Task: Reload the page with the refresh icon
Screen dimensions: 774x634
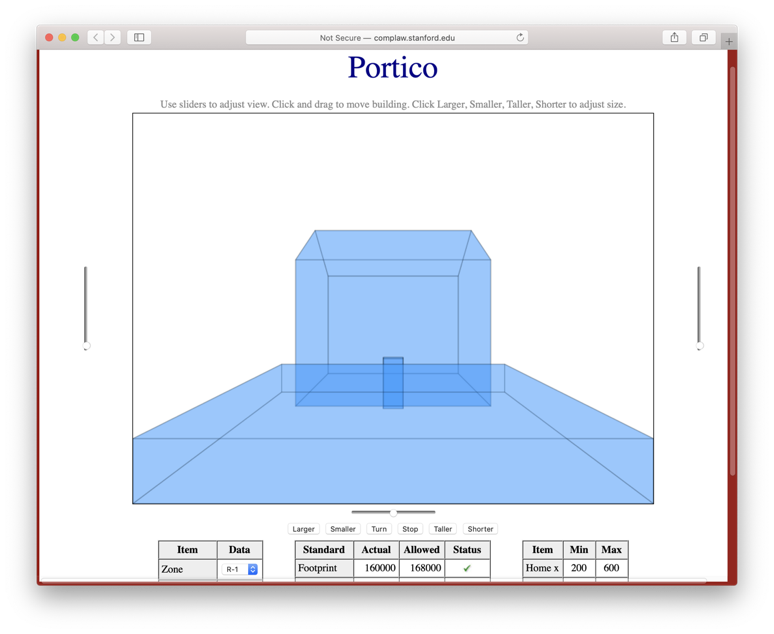Action: [x=520, y=38]
